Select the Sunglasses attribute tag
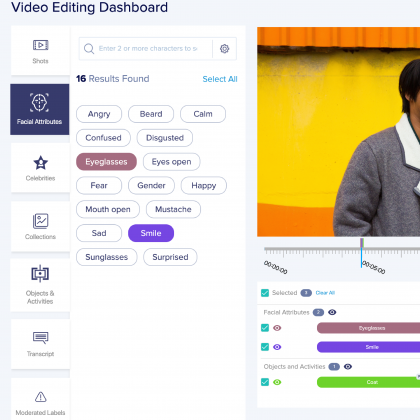420x420 pixels. pyautogui.click(x=107, y=257)
